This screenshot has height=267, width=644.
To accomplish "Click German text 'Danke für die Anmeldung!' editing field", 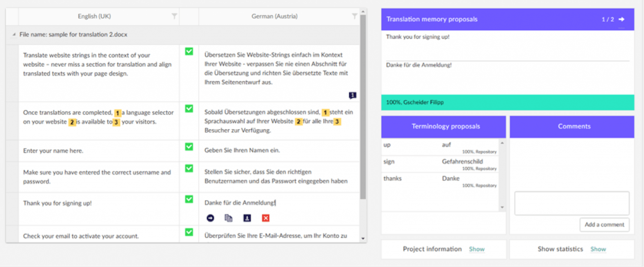I will [240, 203].
